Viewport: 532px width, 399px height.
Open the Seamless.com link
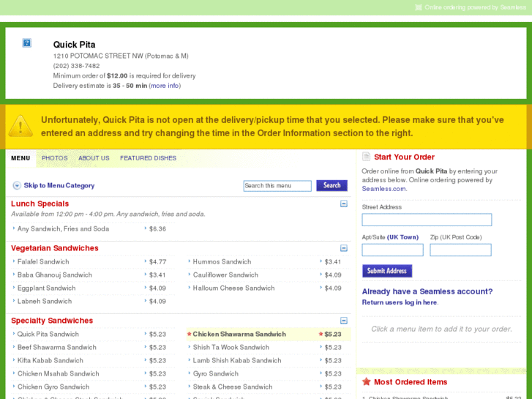pos(383,189)
